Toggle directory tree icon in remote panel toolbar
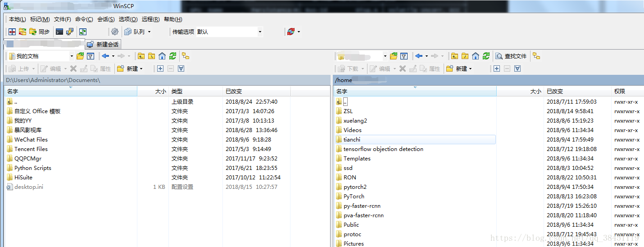 tap(536, 56)
